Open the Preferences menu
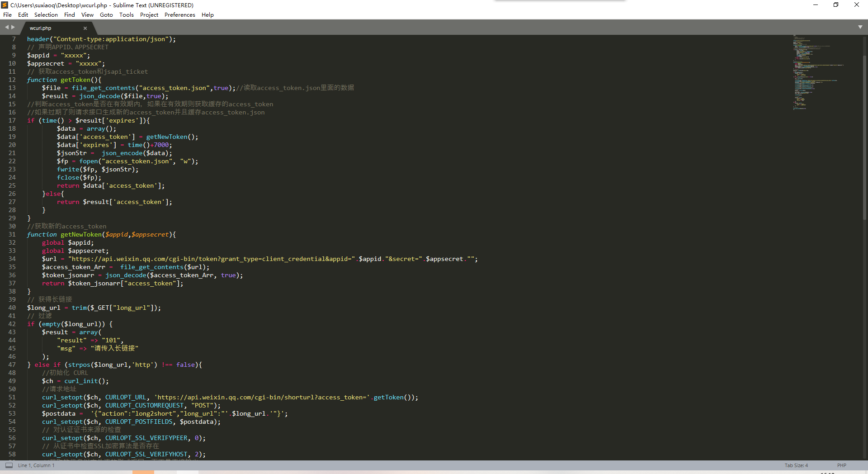The width and height of the screenshot is (868, 474). point(179,15)
